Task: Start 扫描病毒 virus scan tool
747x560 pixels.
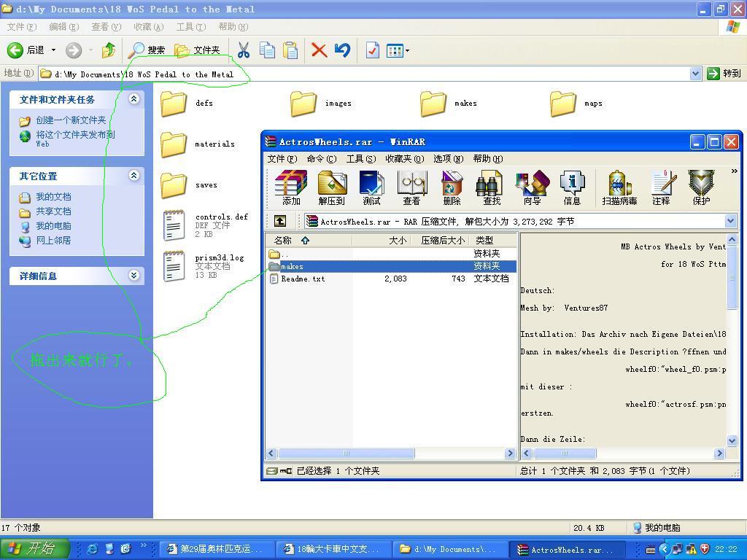Action: pos(619,187)
